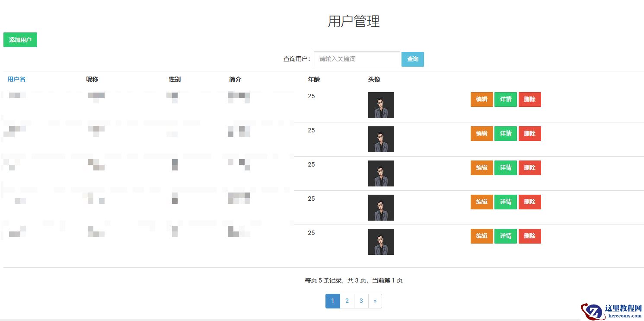Viewport: 644px width, 321px height.
Task: Click the » next page arrow
Action: [375, 301]
